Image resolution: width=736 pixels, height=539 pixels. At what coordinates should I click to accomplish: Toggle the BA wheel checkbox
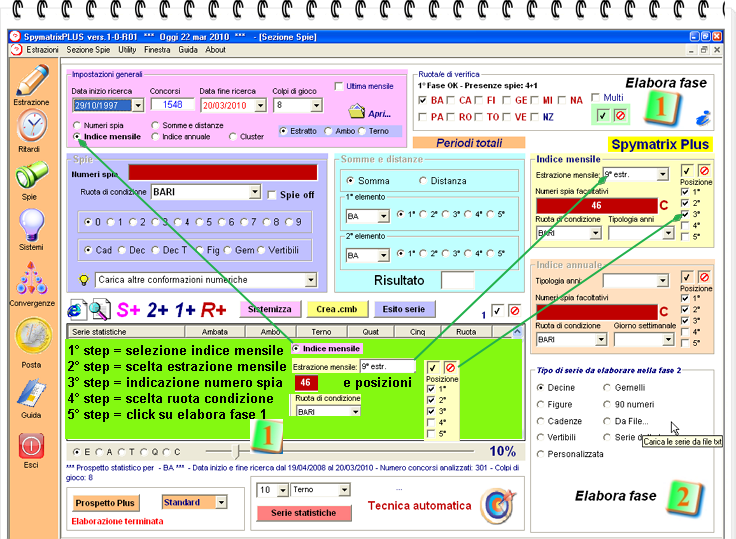click(x=422, y=100)
